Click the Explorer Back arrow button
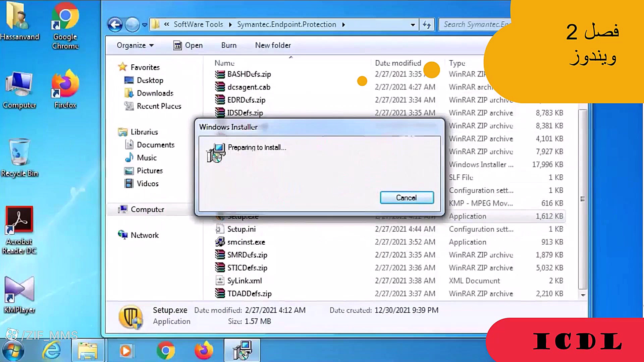Screen dimensions: 644x362 [115, 24]
